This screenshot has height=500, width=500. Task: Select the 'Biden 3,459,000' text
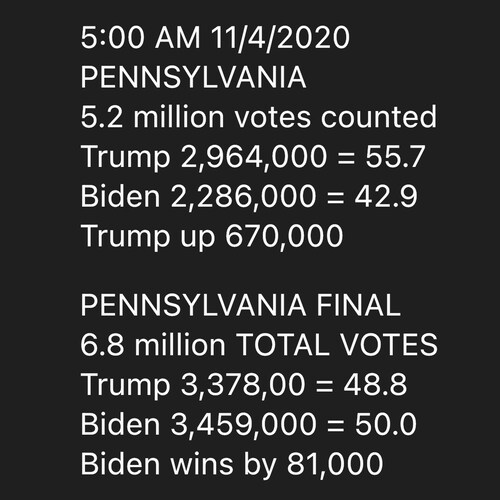(x=198, y=425)
